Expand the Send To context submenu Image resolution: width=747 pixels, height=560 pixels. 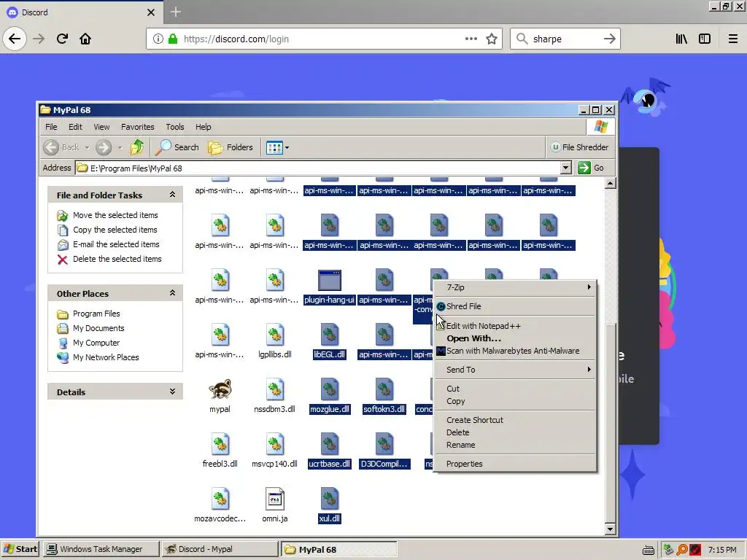[x=516, y=370]
